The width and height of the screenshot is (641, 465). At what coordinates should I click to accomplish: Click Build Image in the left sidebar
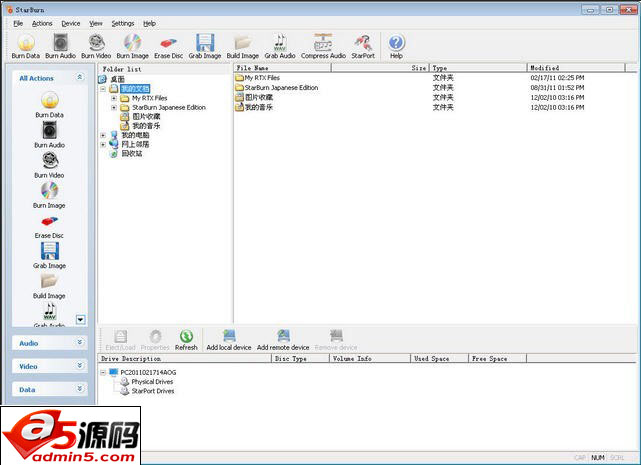[x=49, y=284]
